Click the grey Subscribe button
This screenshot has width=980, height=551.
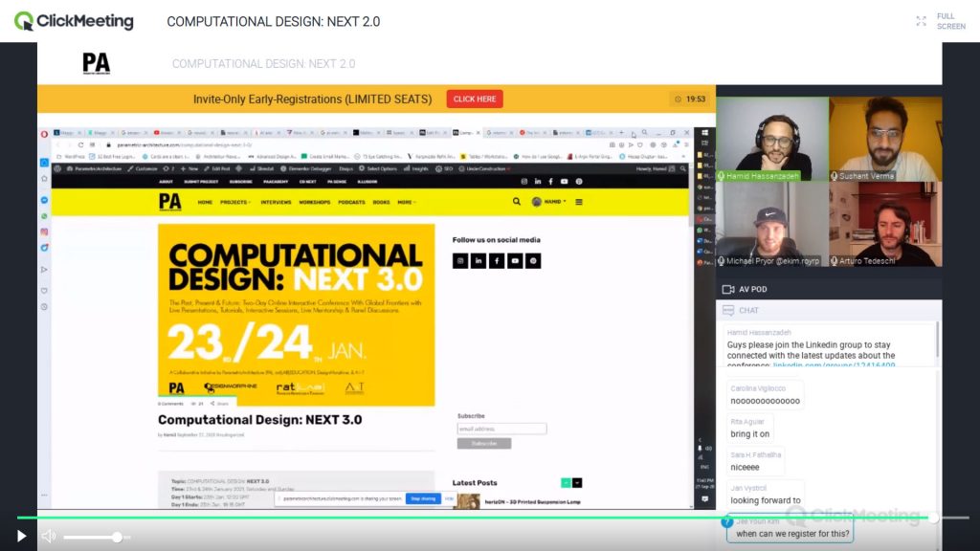click(x=483, y=444)
